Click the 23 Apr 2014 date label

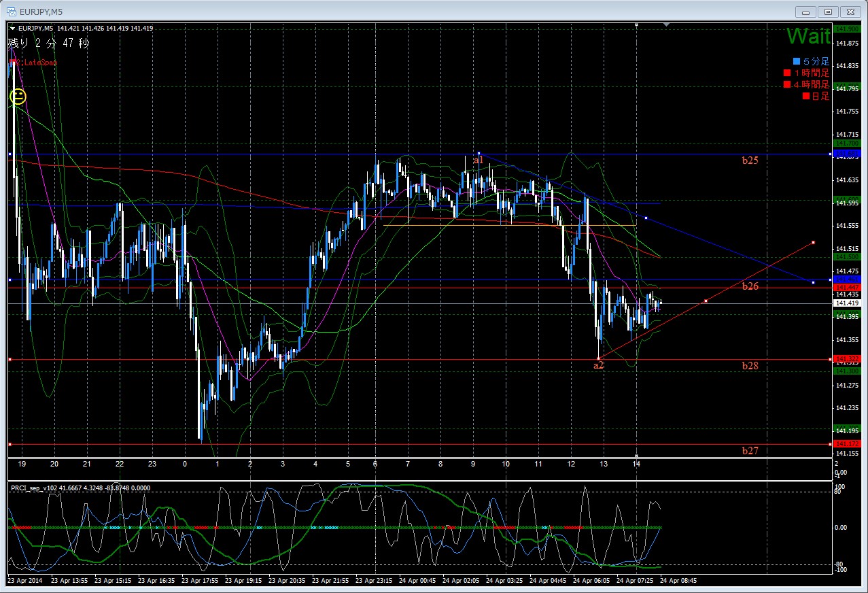click(x=24, y=581)
